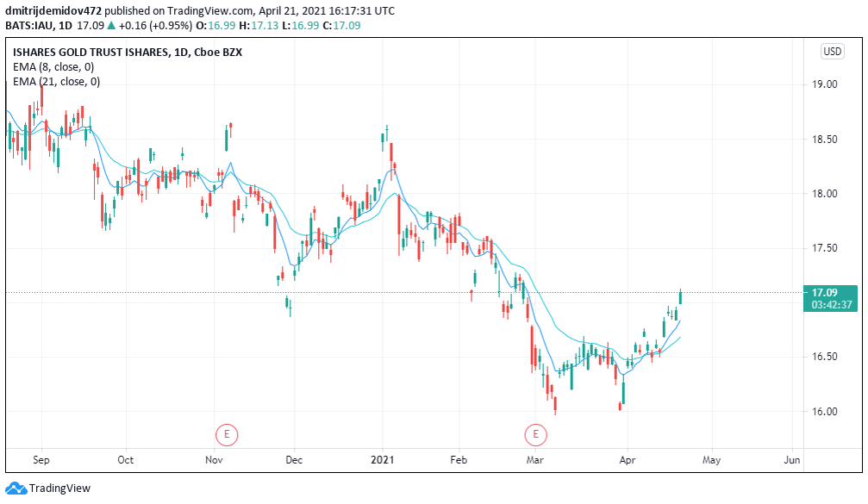Click the dmitrijdemidov472 author name
The image size is (868, 504).
[53, 11]
